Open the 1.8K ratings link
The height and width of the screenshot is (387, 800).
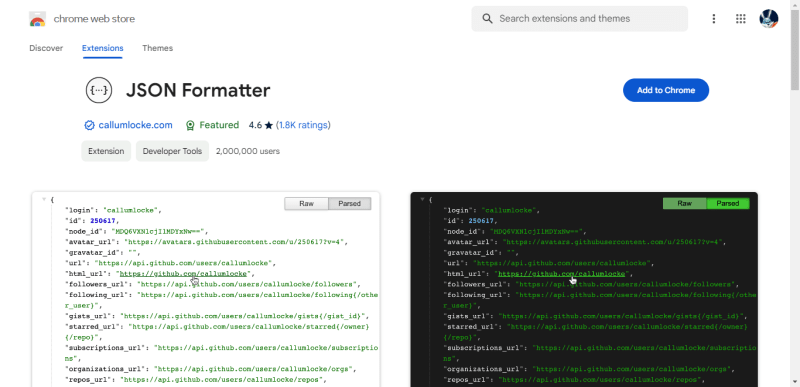coord(303,125)
